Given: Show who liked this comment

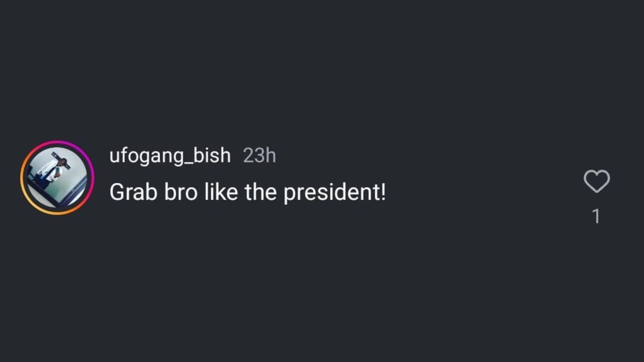Looking at the screenshot, I should (x=596, y=216).
